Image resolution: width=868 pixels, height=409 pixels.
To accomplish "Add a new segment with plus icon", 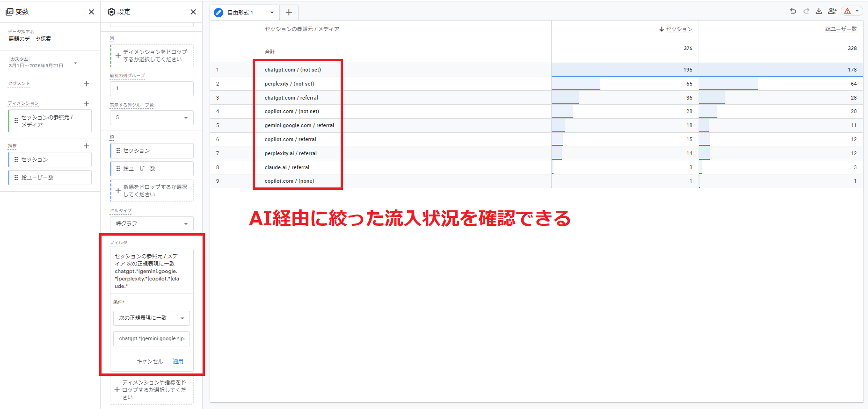I will click(x=86, y=84).
